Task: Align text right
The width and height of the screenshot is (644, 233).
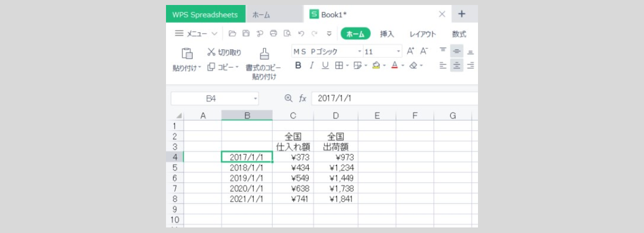Action: click(471, 65)
